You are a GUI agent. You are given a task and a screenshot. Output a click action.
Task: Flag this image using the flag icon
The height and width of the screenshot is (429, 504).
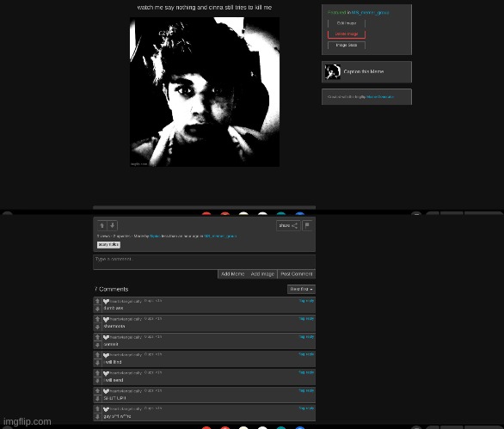tap(307, 225)
